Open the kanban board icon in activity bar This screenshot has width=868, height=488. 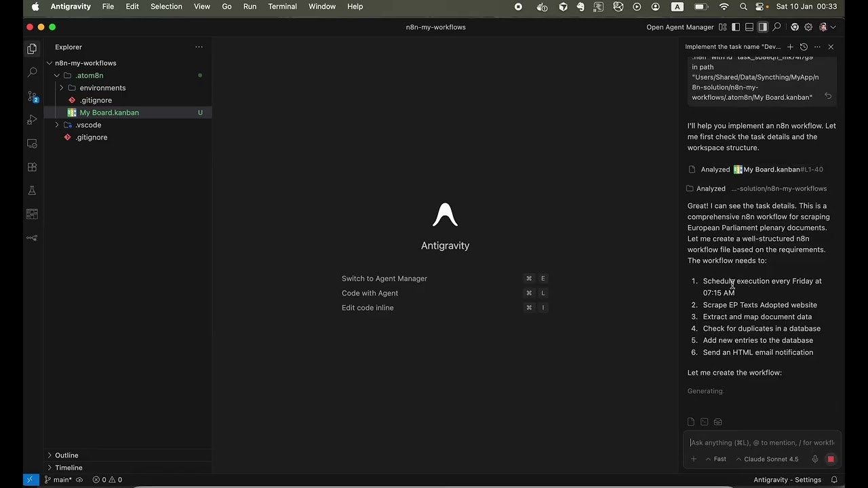(32, 214)
